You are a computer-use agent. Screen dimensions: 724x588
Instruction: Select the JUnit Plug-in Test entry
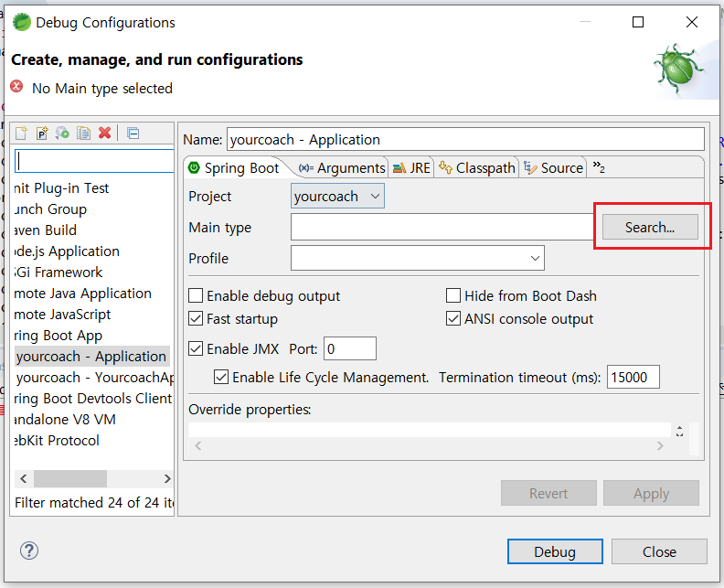pos(61,188)
